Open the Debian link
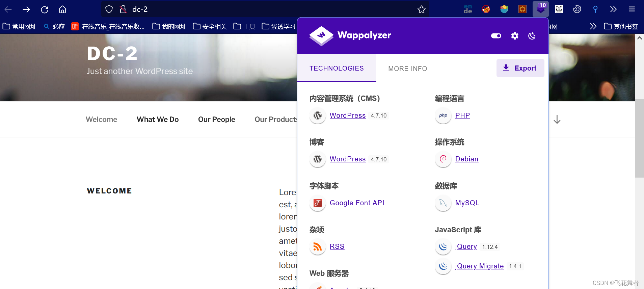This screenshot has height=289, width=644. (467, 159)
